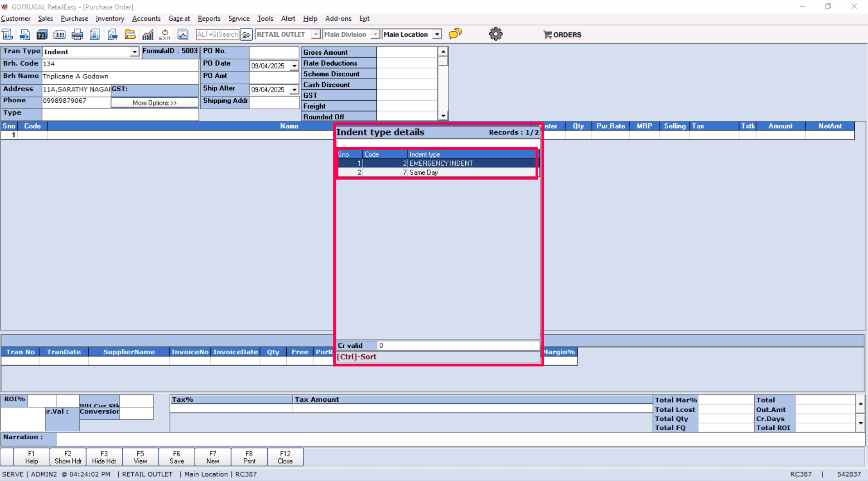Open the Ship After date dropdown
868x481 pixels.
tap(294, 90)
